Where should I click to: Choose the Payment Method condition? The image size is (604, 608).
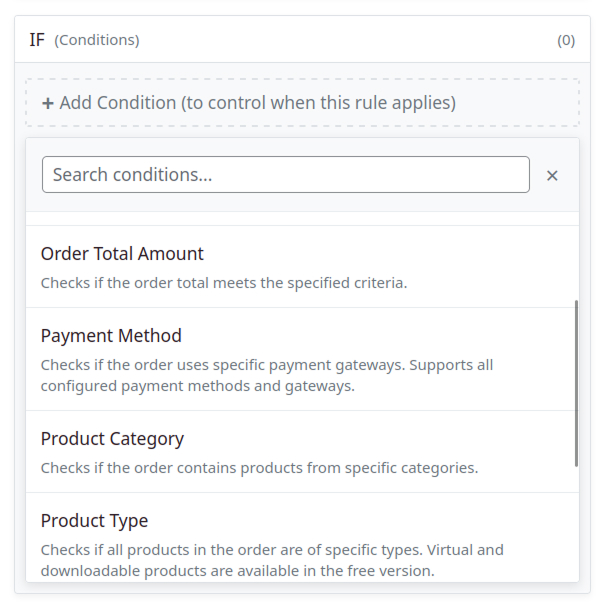point(302,359)
